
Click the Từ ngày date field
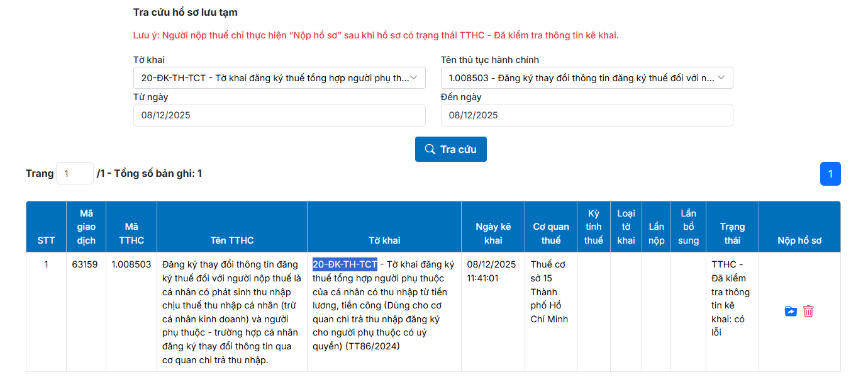279,115
